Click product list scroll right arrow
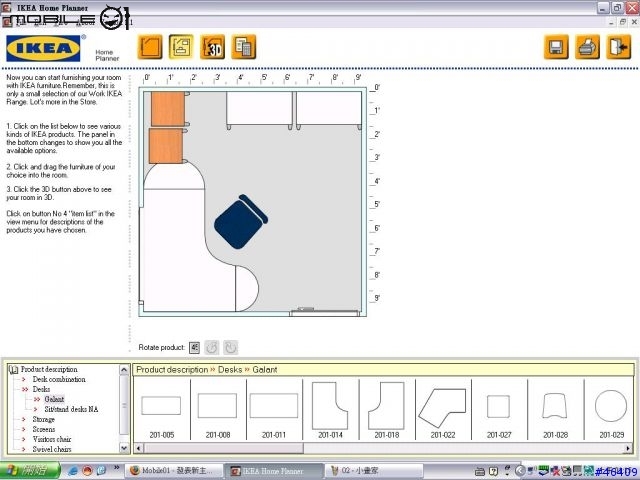Screen dimensions: 640x480 click(628, 448)
